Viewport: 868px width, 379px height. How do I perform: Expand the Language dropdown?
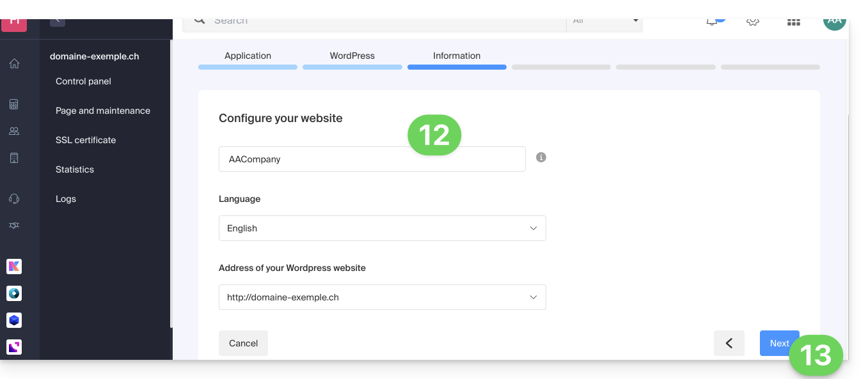(x=382, y=228)
